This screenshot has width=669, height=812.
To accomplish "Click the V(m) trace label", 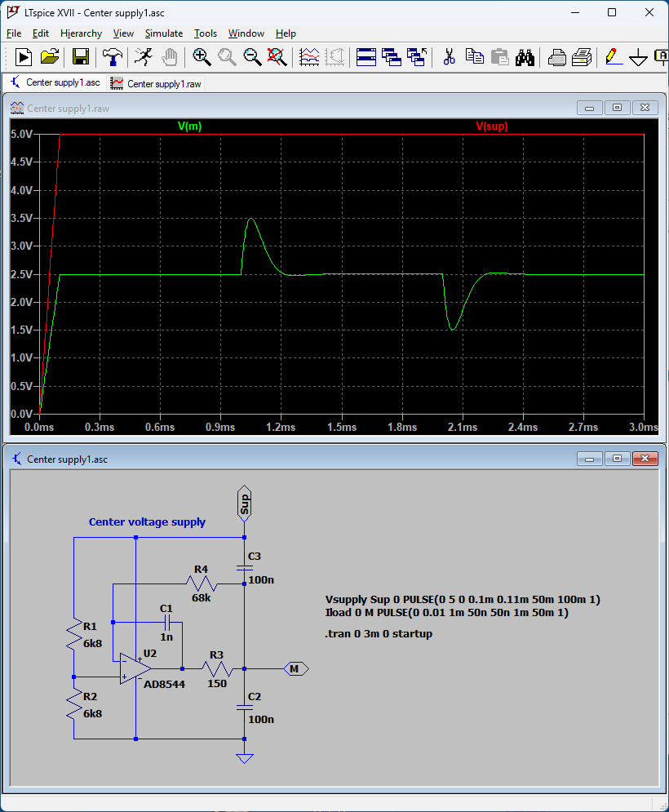I will click(189, 126).
